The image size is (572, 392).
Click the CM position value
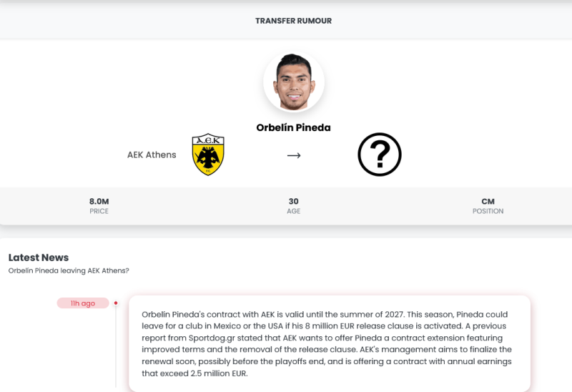[x=488, y=202]
